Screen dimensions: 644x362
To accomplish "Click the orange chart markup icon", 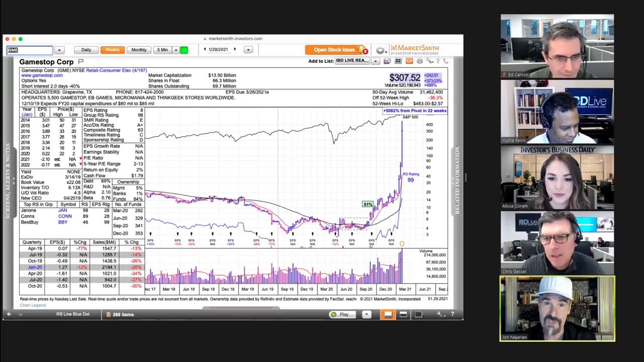I will [x=409, y=61].
